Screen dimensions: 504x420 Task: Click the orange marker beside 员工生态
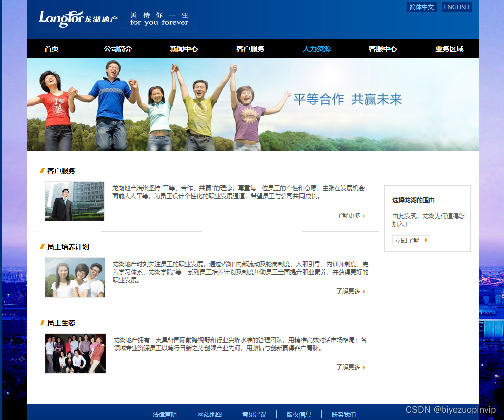pyautogui.click(x=42, y=323)
